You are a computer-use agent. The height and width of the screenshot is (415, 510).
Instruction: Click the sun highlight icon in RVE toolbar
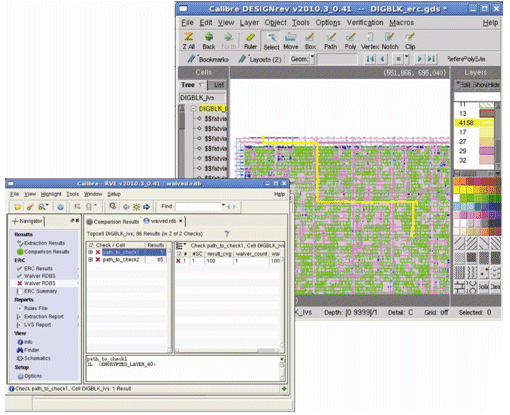136,207
